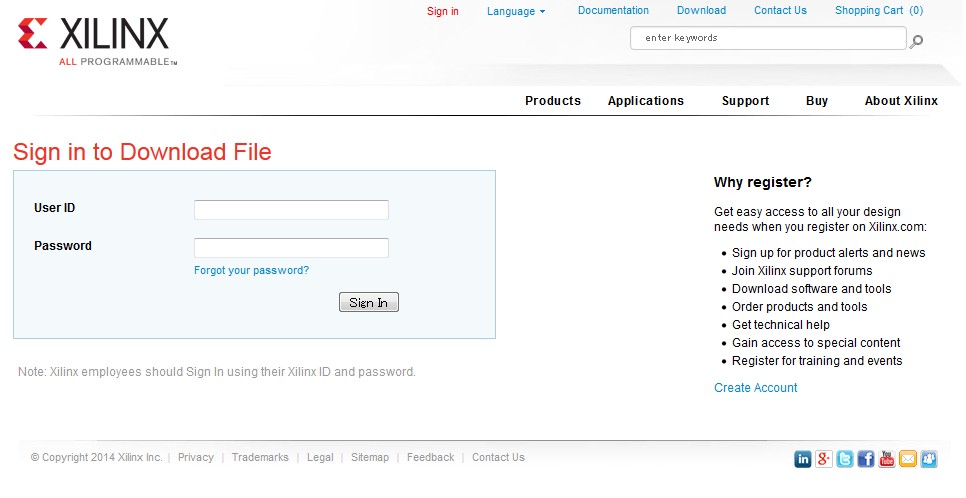966x498 pixels.
Task: Click the email envelope icon
Action: pos(908,459)
